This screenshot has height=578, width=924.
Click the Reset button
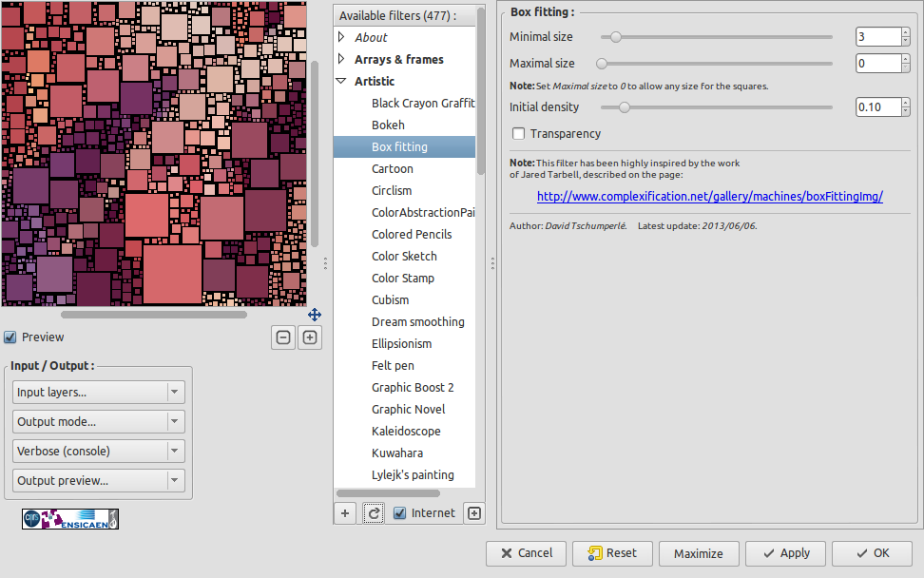click(612, 553)
